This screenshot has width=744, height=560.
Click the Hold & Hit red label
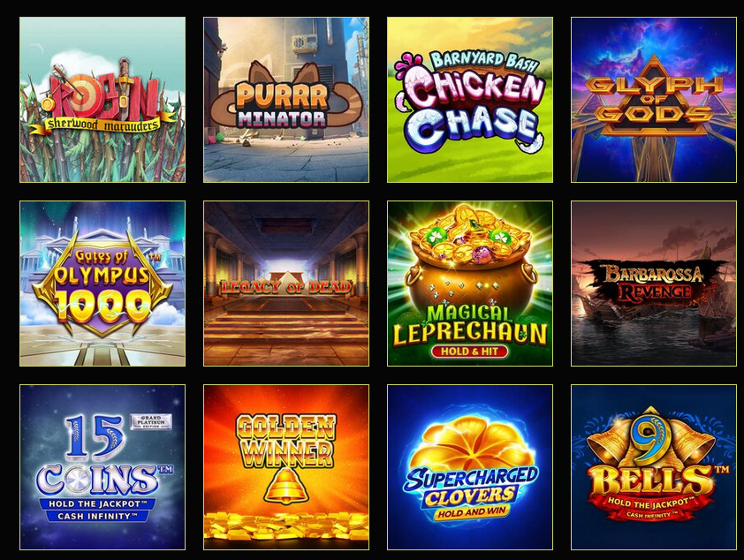(x=469, y=352)
